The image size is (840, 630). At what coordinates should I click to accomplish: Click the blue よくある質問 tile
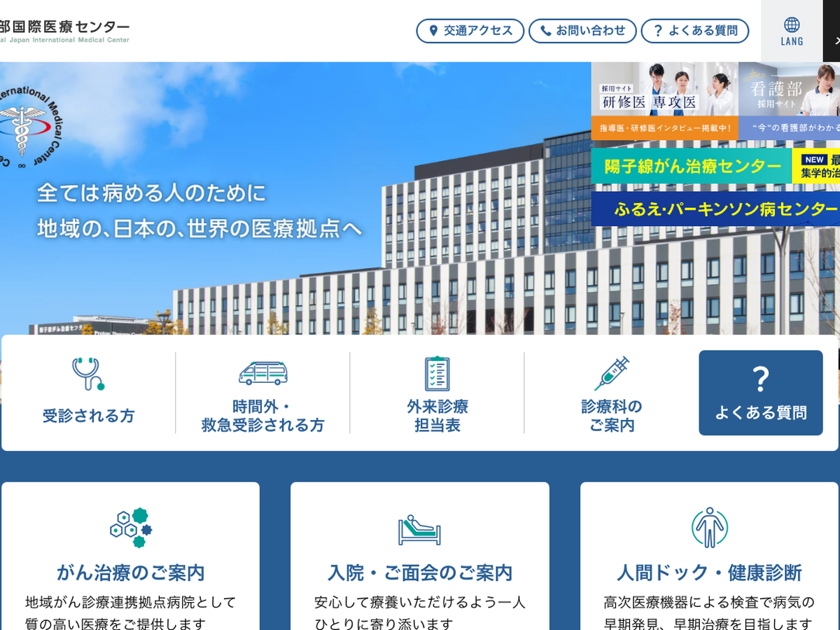(760, 393)
